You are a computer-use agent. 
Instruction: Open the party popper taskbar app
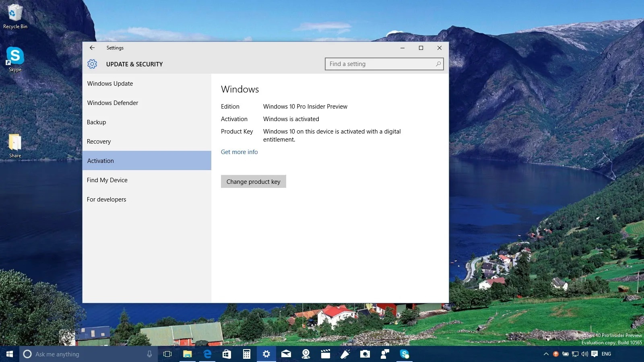click(x=345, y=354)
